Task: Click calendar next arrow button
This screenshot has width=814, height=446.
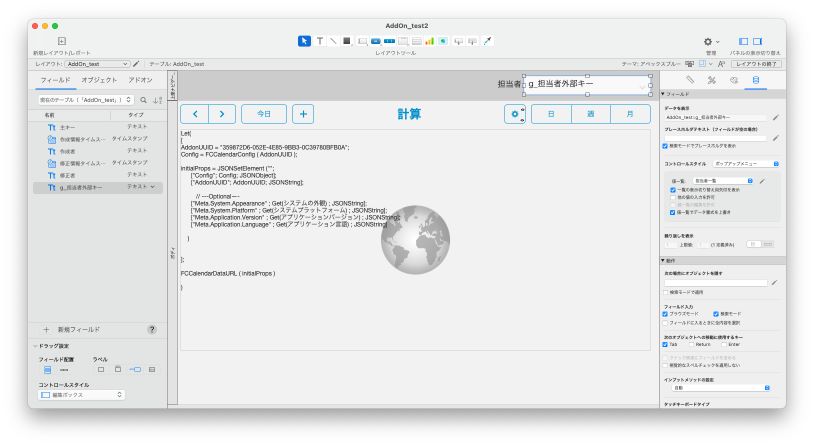Action: pyautogui.click(x=222, y=114)
